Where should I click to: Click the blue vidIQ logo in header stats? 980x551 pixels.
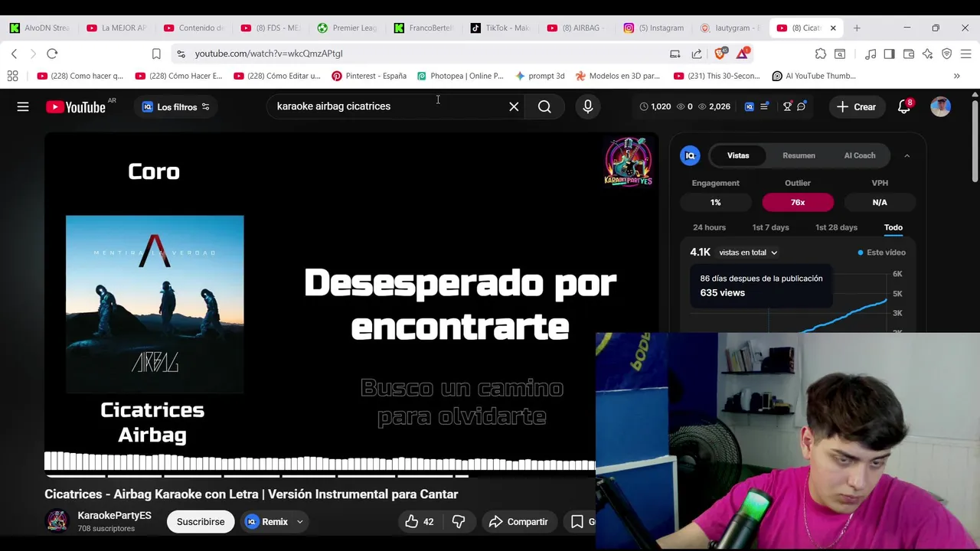pos(749,106)
